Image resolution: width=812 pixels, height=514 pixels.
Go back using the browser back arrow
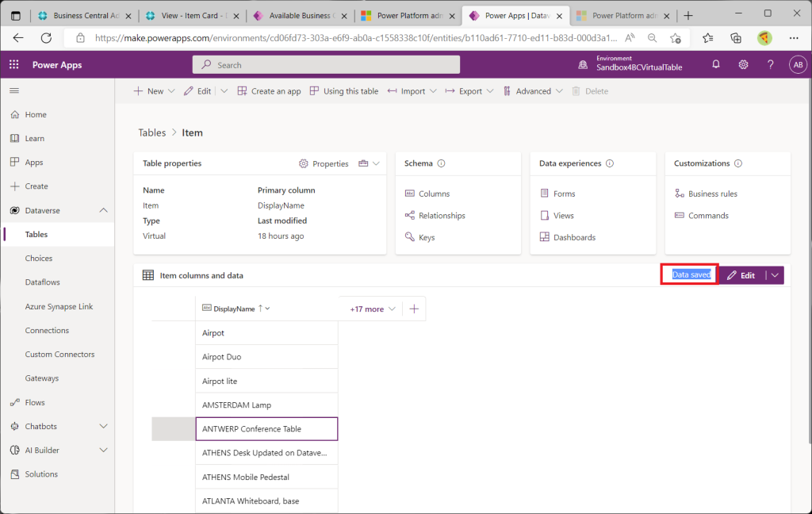click(18, 38)
